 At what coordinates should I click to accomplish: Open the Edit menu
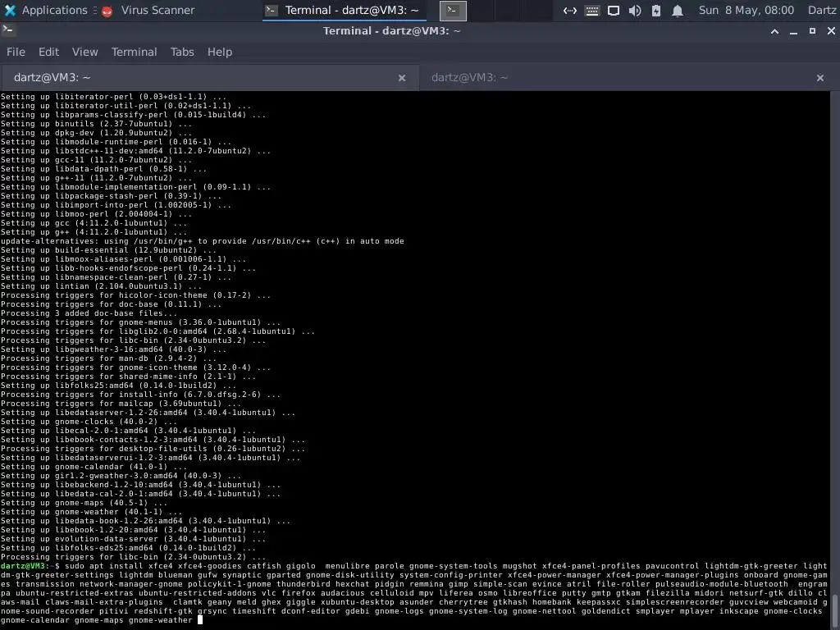click(48, 52)
